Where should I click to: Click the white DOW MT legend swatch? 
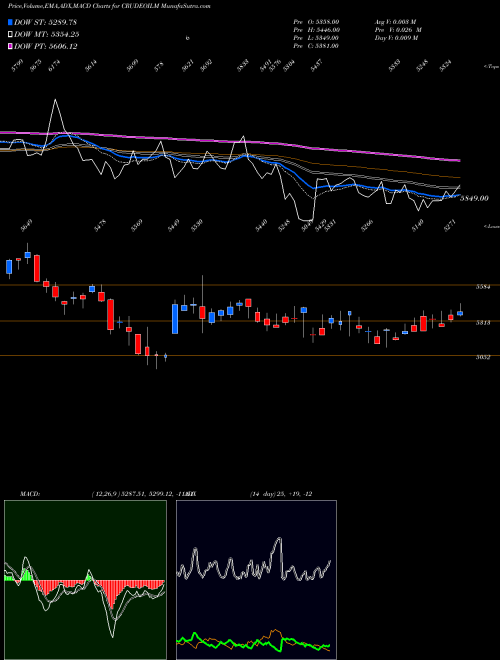point(10,35)
